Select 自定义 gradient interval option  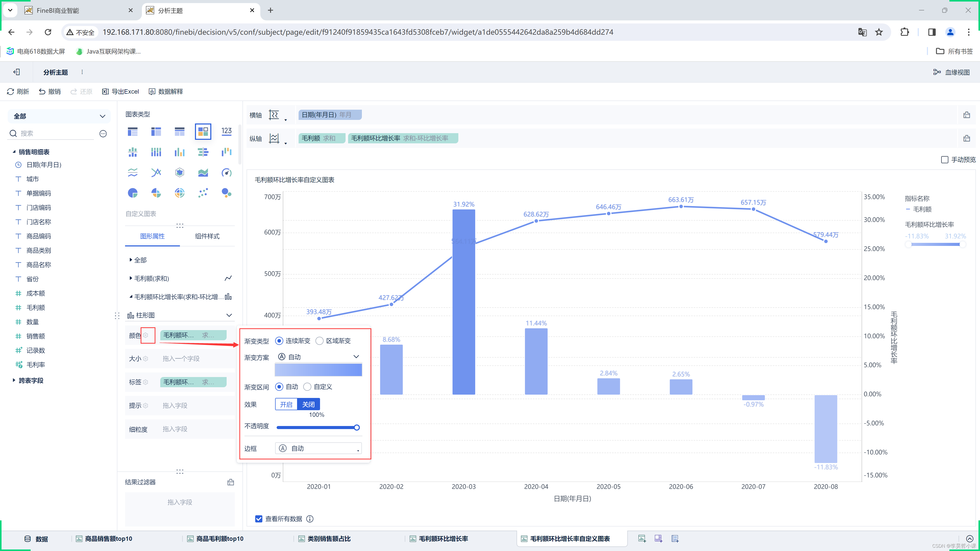click(307, 387)
